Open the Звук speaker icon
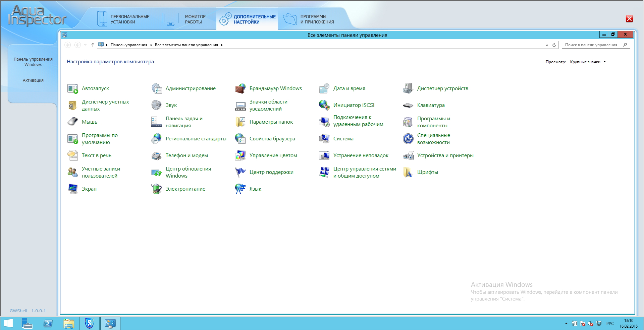Image resolution: width=644 pixels, height=330 pixels. [156, 105]
